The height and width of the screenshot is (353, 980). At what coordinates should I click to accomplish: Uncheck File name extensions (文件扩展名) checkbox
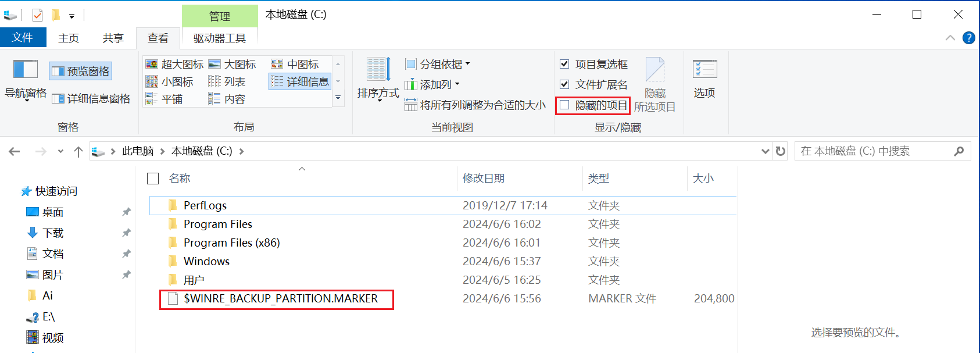pyautogui.click(x=564, y=84)
